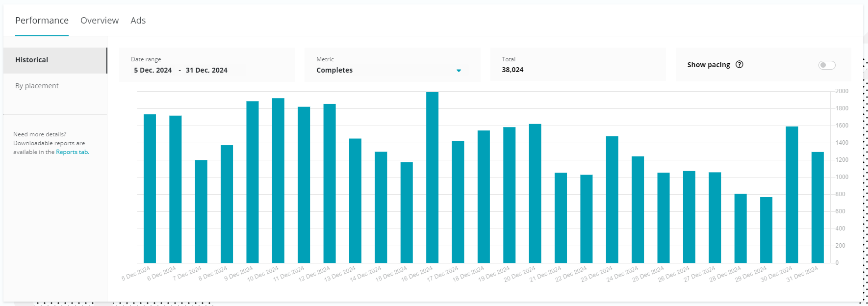Follow the Reports tab link
Viewport: 868px width, 306px height.
coord(72,152)
